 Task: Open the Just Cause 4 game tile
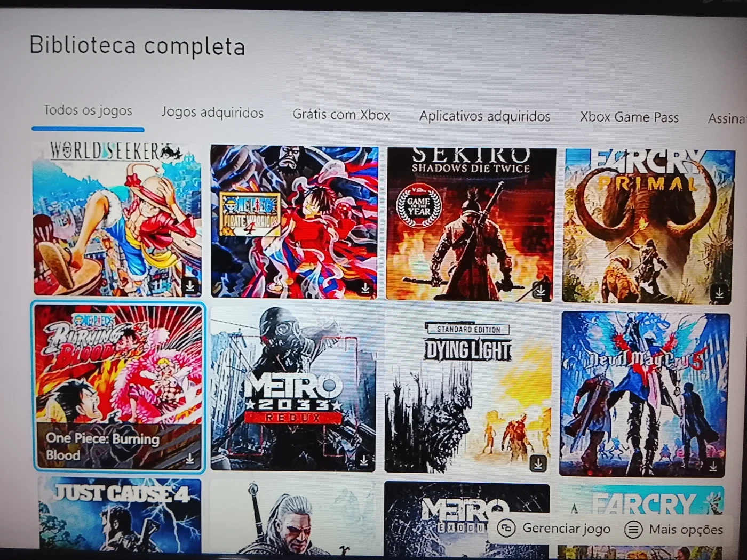click(x=120, y=516)
